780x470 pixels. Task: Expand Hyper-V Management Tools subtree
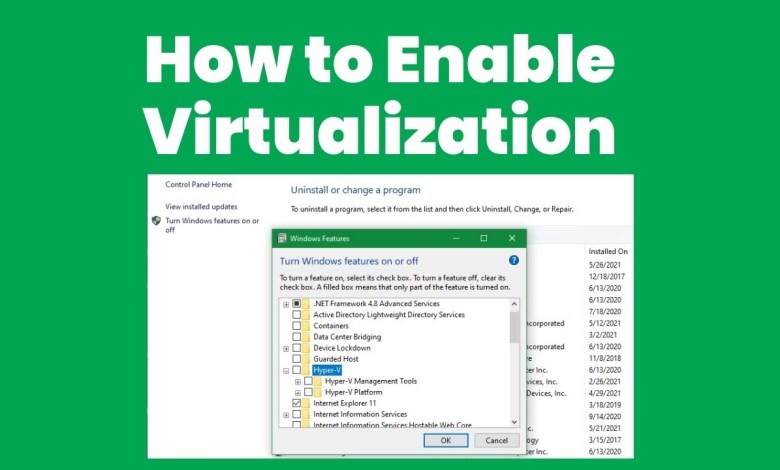(x=298, y=382)
